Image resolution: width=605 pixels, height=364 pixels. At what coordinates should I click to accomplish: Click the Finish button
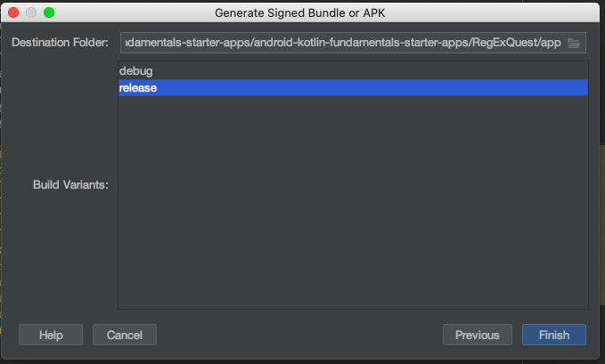tap(554, 335)
